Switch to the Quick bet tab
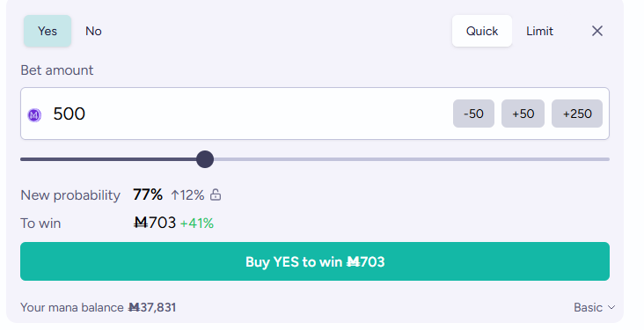 click(x=482, y=31)
